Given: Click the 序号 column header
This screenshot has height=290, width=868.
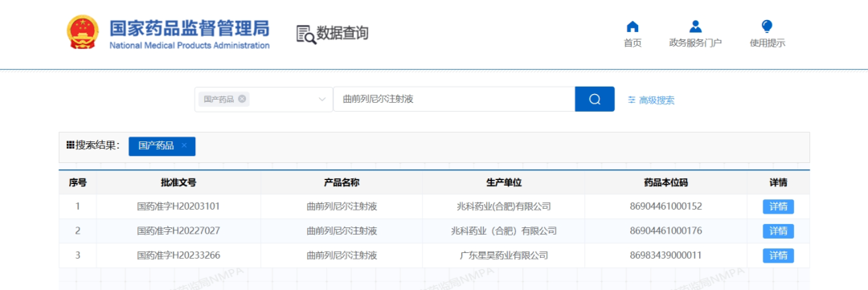Looking at the screenshot, I should tap(77, 182).
